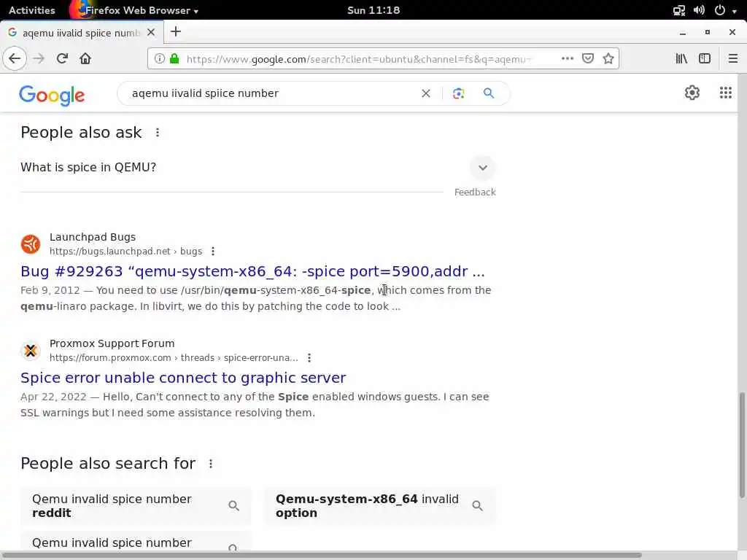Open Google quick settings gear

[692, 93]
